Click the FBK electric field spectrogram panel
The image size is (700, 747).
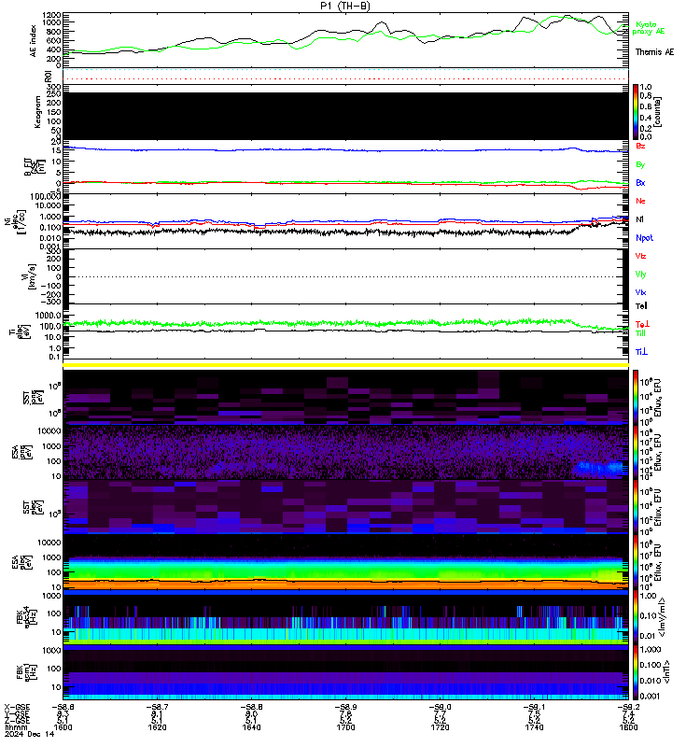(x=345, y=617)
